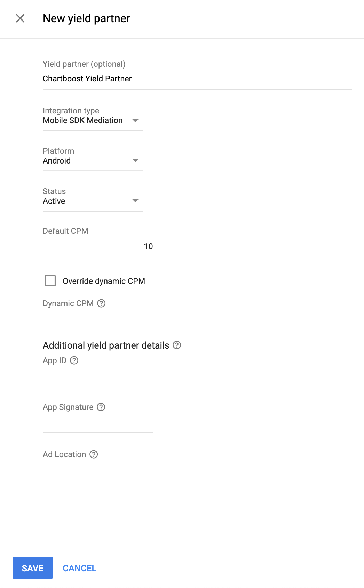Screen dimensions: 364x588
Task: Edit the Chartboost Yield Partner name field
Action: coord(197,79)
